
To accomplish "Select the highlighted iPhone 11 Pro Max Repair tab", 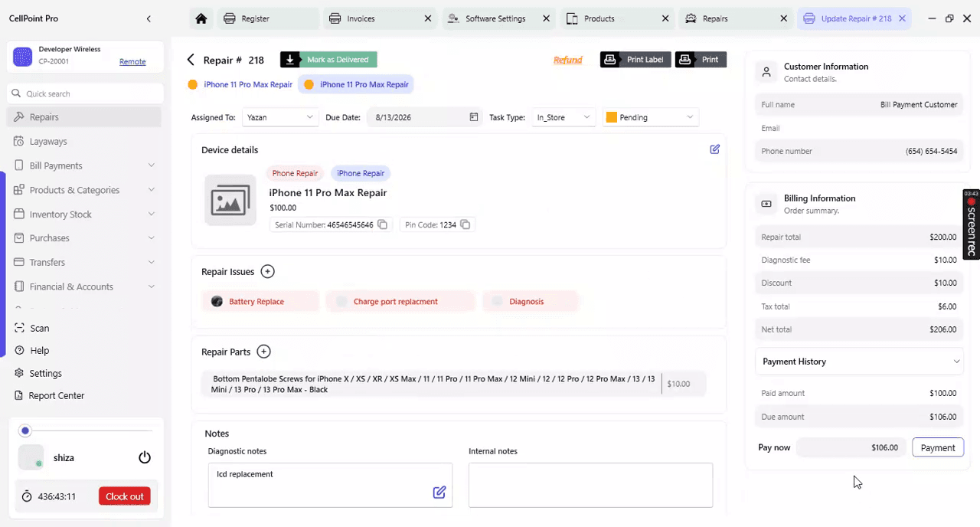I will point(356,84).
